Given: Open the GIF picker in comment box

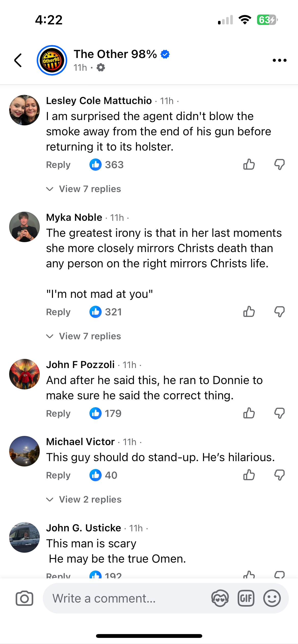Looking at the screenshot, I should (x=246, y=598).
